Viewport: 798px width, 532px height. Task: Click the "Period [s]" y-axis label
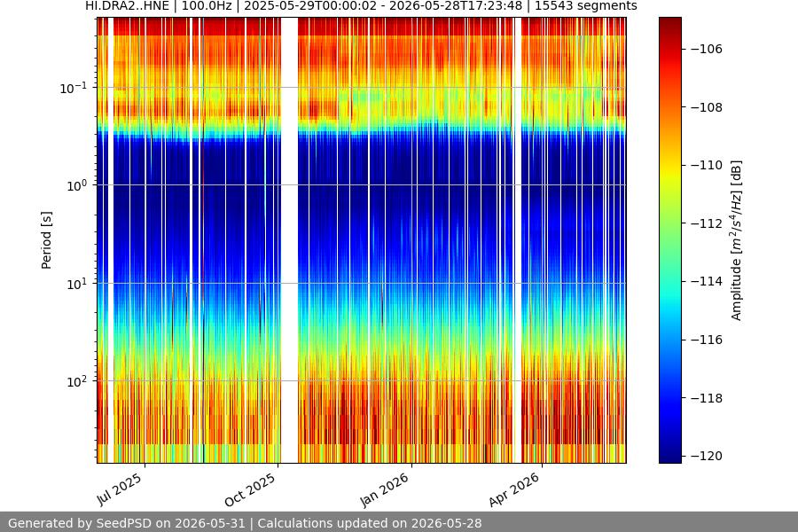click(46, 240)
